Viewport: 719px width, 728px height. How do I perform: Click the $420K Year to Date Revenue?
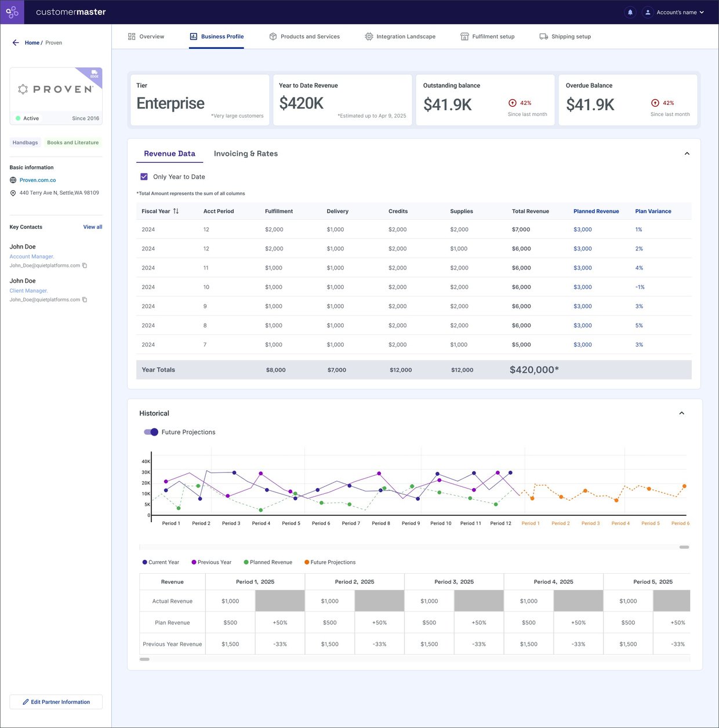(x=302, y=103)
